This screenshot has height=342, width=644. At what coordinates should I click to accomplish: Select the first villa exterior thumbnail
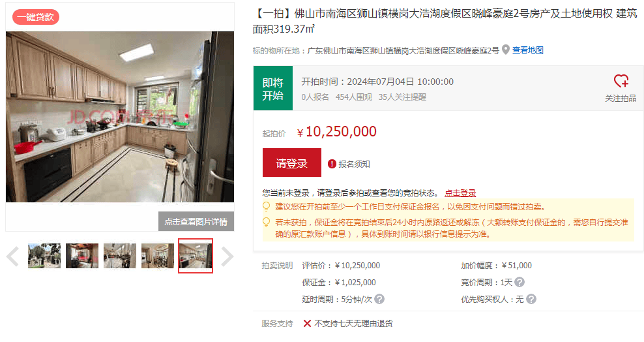tap(44, 256)
